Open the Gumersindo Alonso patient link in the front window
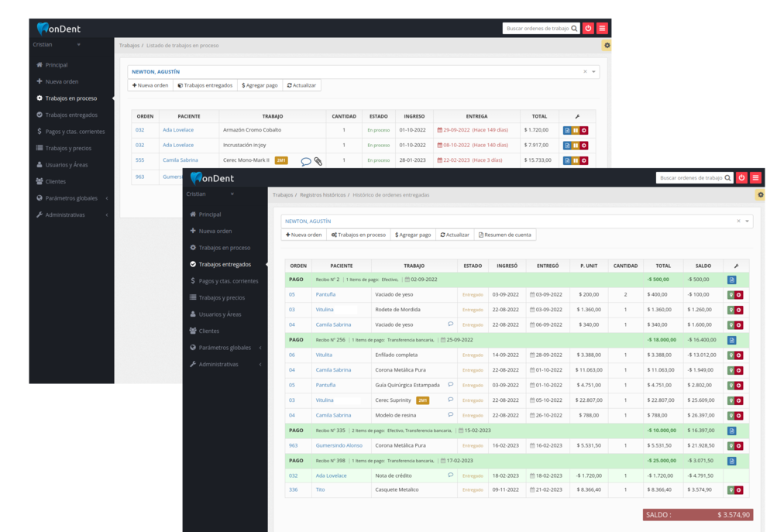This screenshot has width=777, height=532. [339, 445]
